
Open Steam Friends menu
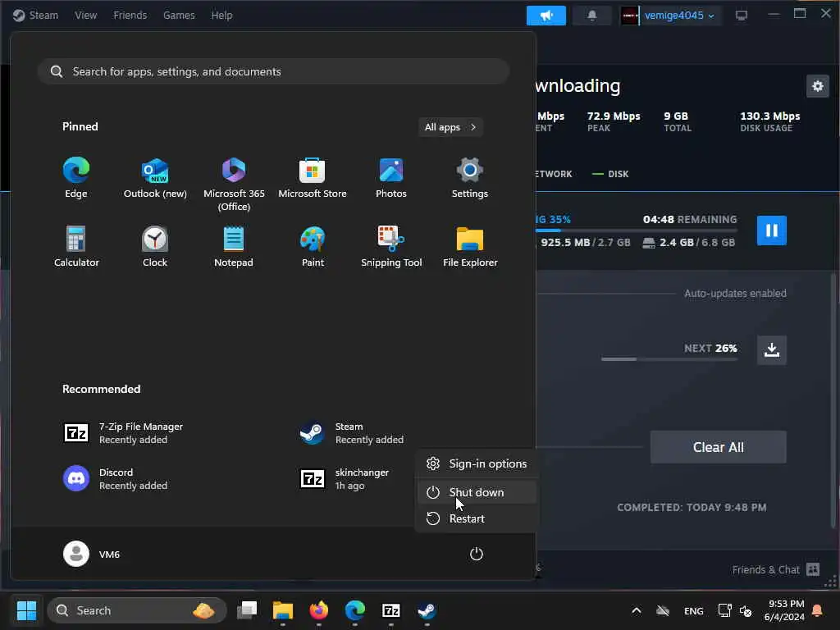(130, 15)
